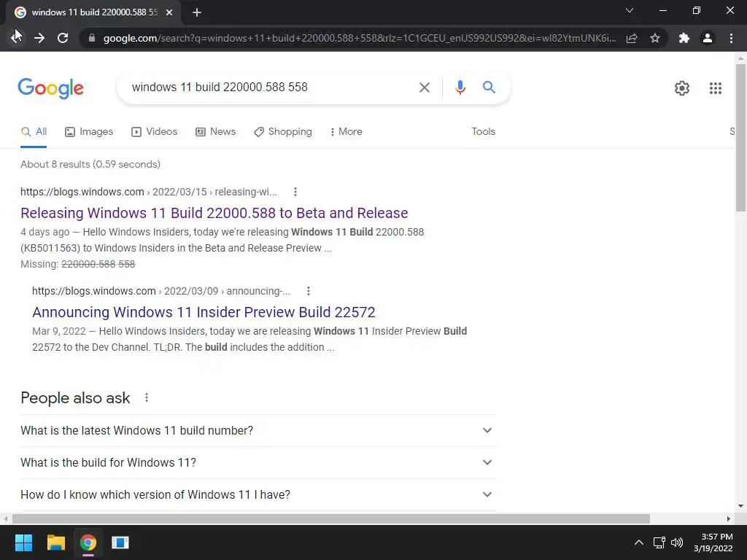The width and height of the screenshot is (747, 560).
Task: Switch to the Shopping tab
Action: (283, 132)
